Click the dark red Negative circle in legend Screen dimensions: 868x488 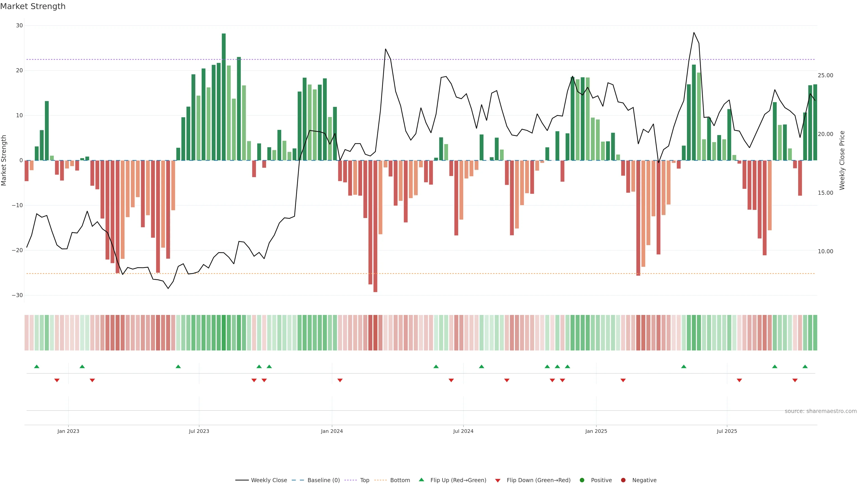click(623, 480)
